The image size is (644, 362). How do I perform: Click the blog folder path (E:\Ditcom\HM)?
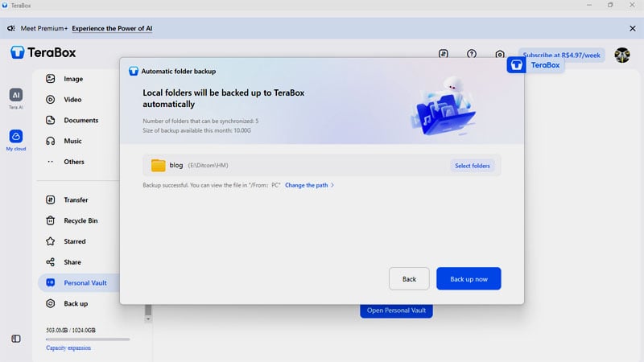(208, 166)
